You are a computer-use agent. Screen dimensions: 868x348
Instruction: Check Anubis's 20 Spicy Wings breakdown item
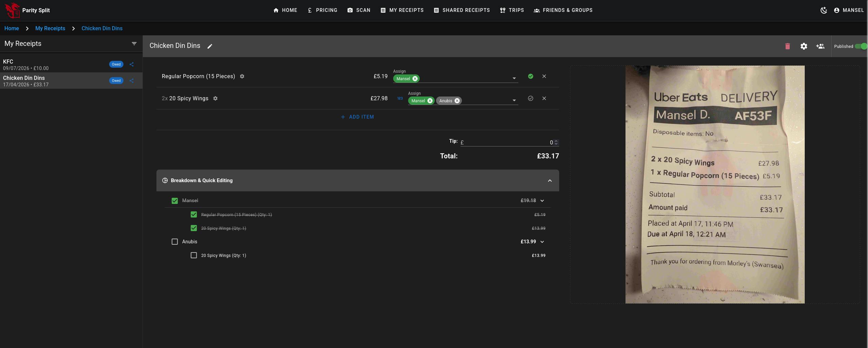[194, 255]
